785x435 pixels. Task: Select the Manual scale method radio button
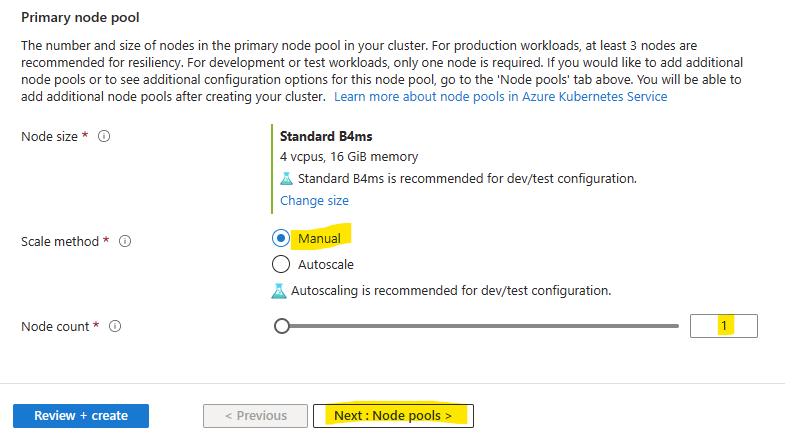[x=281, y=238]
